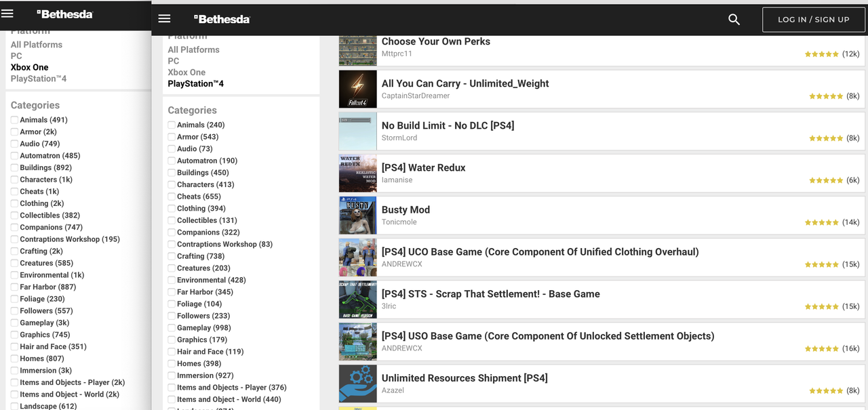Open USO Base Game thumbnail
Image resolution: width=868 pixels, height=410 pixels.
[357, 342]
